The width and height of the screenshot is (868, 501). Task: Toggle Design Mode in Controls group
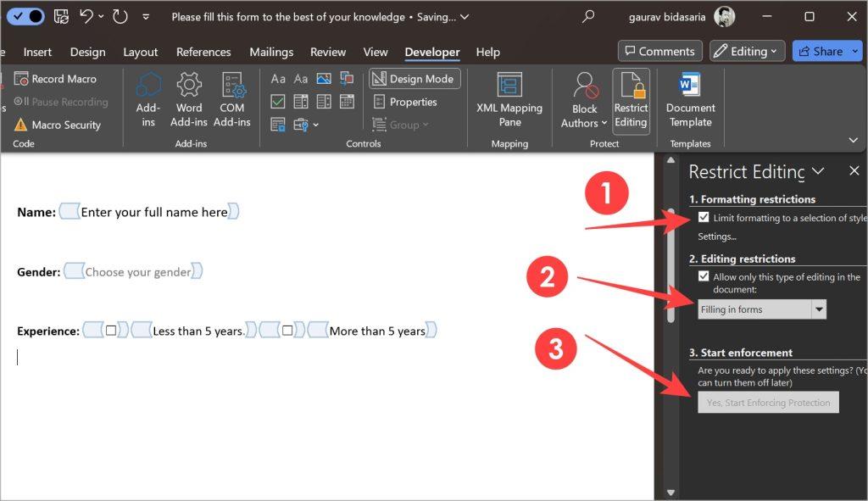[414, 79]
